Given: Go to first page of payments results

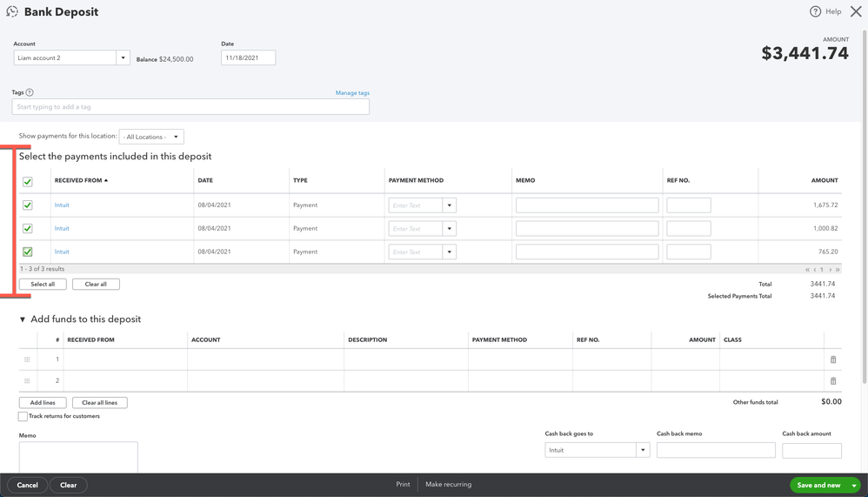Looking at the screenshot, I should click(807, 269).
